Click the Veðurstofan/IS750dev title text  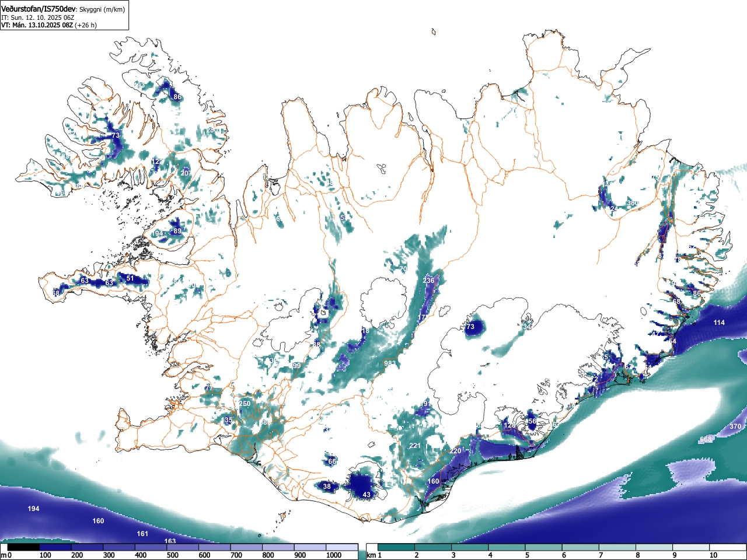[39, 9]
